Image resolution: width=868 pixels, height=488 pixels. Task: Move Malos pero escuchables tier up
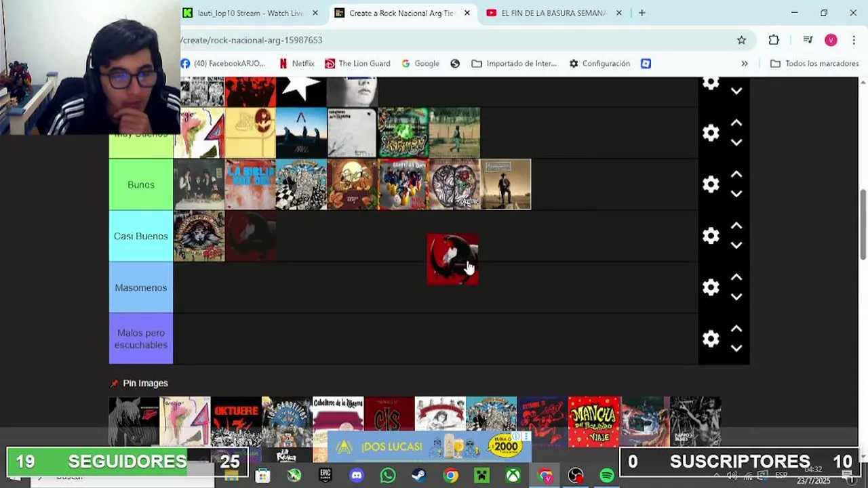[736, 329]
